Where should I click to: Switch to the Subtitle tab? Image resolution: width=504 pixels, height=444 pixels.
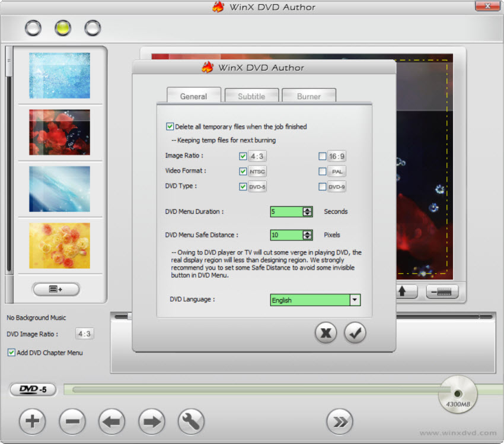251,96
